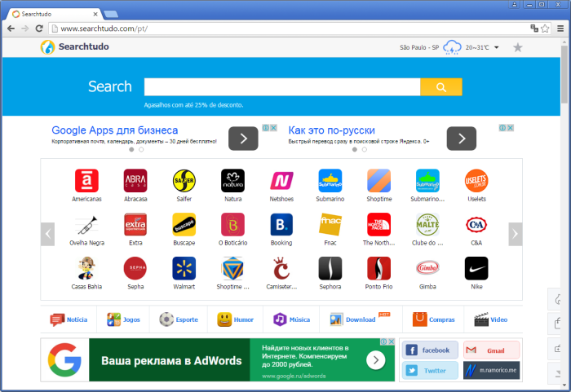571x392 pixels.
Task: Open the Compras category tab
Action: [433, 319]
